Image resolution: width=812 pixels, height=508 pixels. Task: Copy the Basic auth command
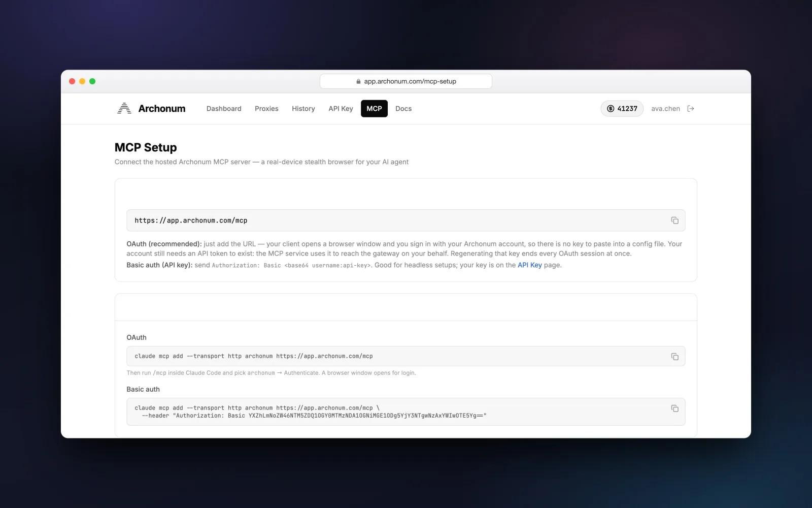(x=674, y=408)
